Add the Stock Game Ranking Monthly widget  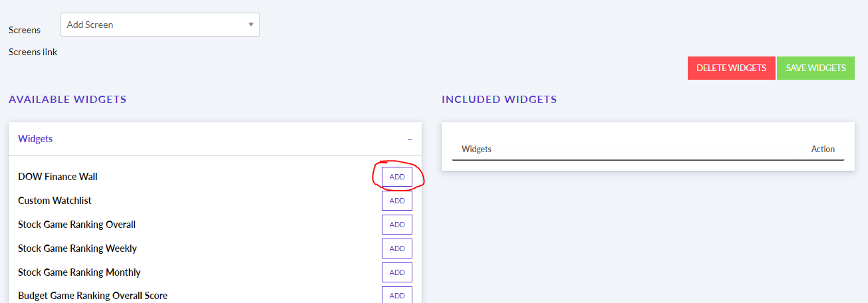click(397, 272)
